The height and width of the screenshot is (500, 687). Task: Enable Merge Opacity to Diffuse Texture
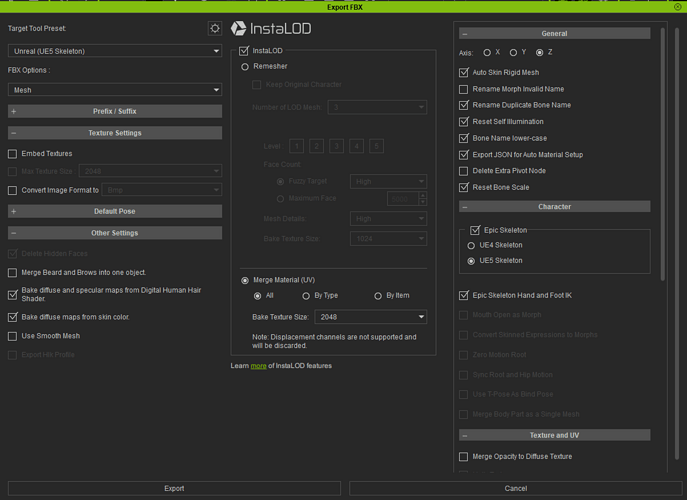point(464,457)
